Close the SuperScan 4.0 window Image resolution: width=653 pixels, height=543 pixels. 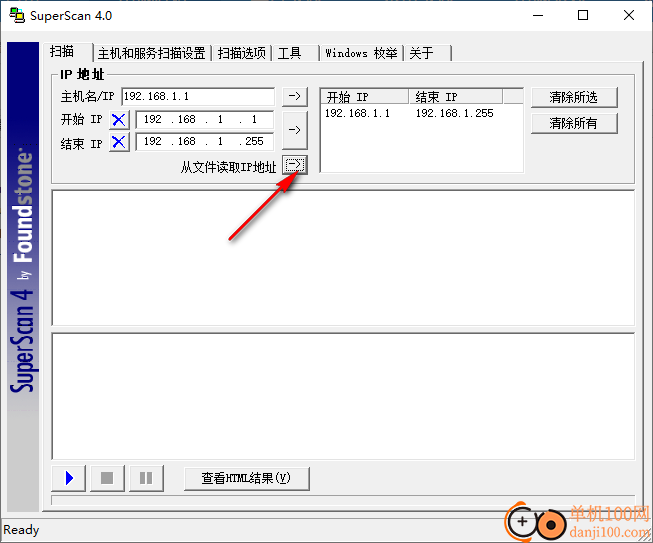628,15
